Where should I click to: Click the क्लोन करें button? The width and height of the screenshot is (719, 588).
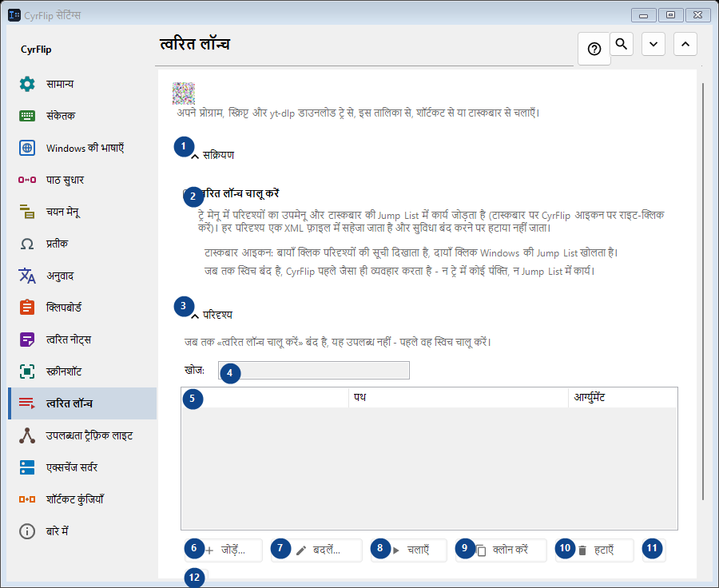501,550
